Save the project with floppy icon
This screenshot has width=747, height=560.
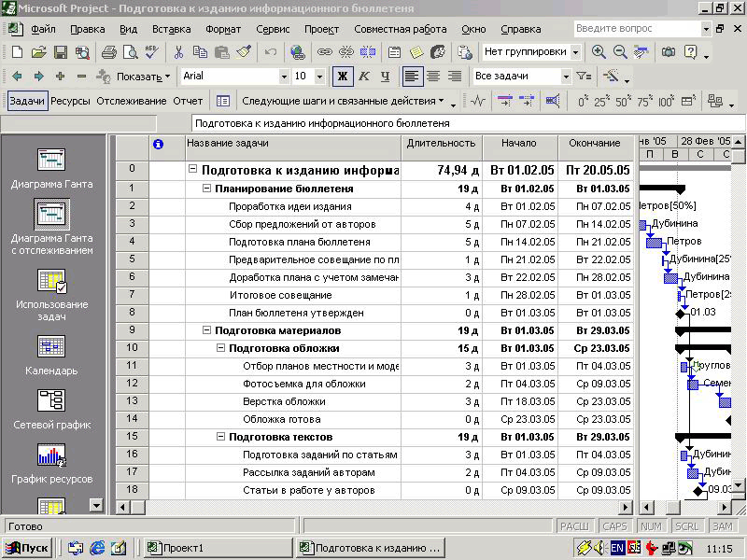pos(61,51)
